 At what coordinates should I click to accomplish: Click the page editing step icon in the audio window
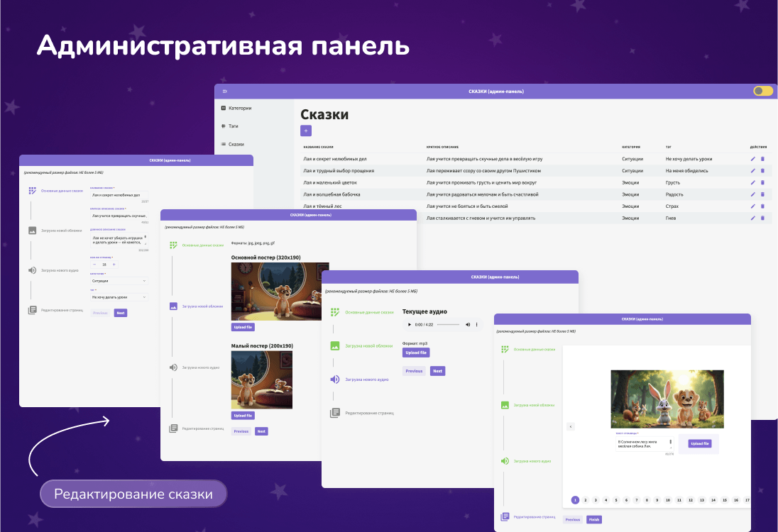[x=335, y=413]
